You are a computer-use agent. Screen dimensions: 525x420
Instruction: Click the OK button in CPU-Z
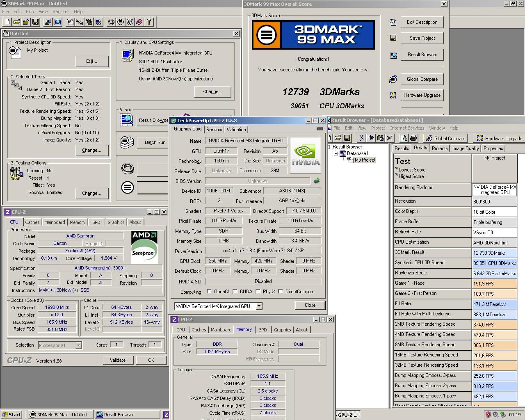151,360
